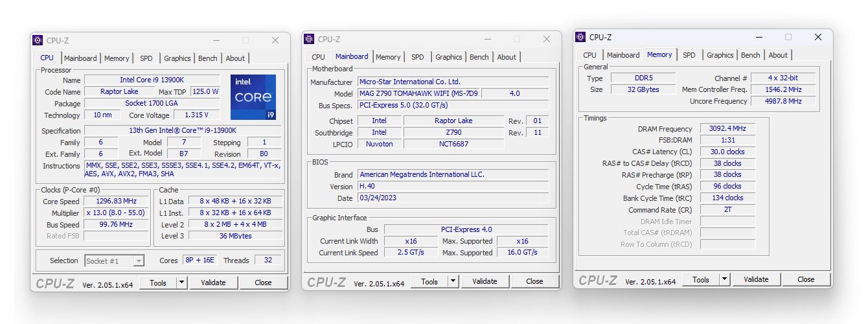Open the Mainboard tab in the Memory window
This screenshot has width=868, height=324.
pyautogui.click(x=623, y=55)
